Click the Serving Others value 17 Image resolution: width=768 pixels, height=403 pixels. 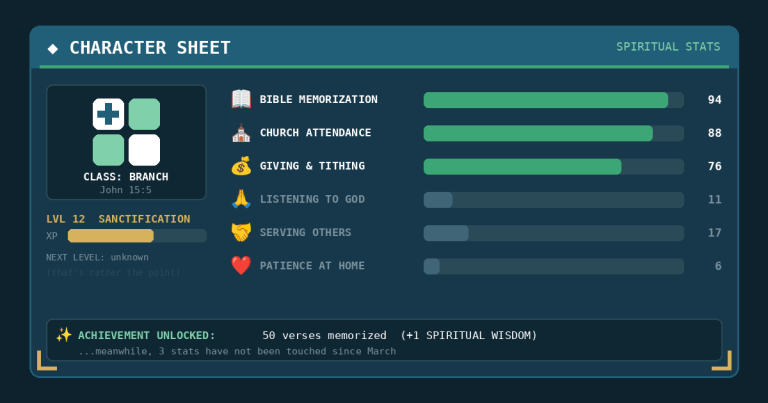pyautogui.click(x=715, y=233)
